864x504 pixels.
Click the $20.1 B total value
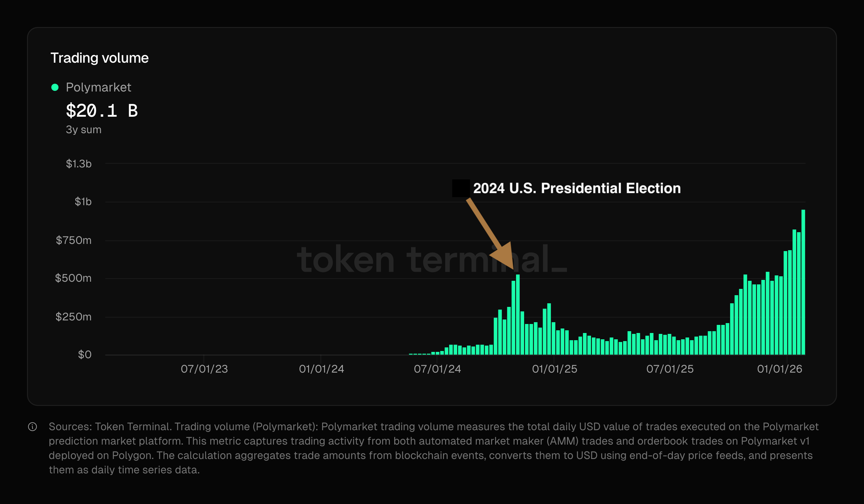pos(102,111)
